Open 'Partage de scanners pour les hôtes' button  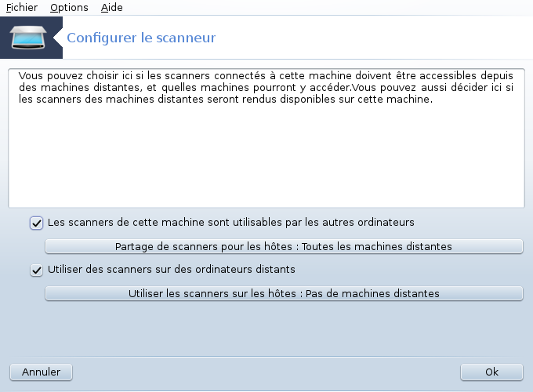point(284,246)
